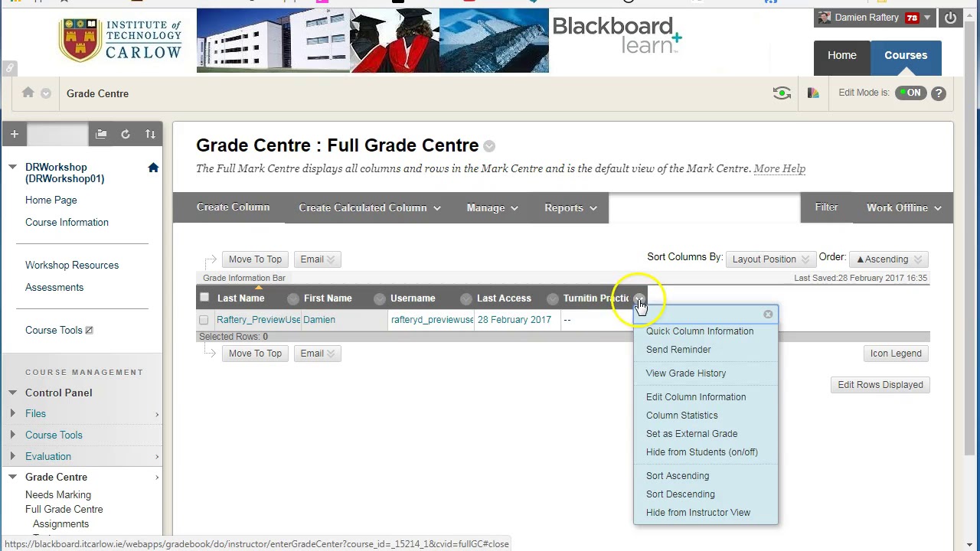This screenshot has height=551, width=980.
Task: Click the help question mark icon
Action: pyautogui.click(x=939, y=93)
